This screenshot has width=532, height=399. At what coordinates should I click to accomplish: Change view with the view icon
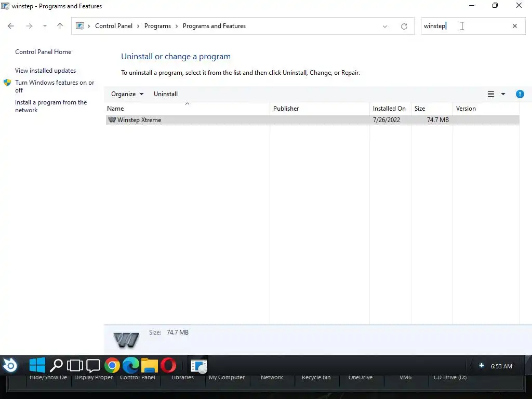click(491, 94)
